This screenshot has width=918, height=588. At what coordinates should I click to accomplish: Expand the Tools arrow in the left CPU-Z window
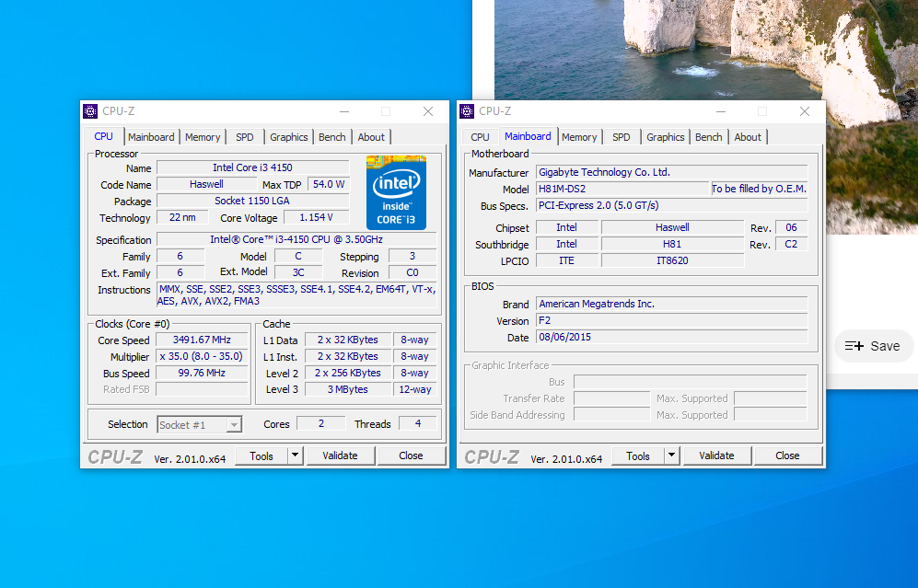(x=295, y=455)
